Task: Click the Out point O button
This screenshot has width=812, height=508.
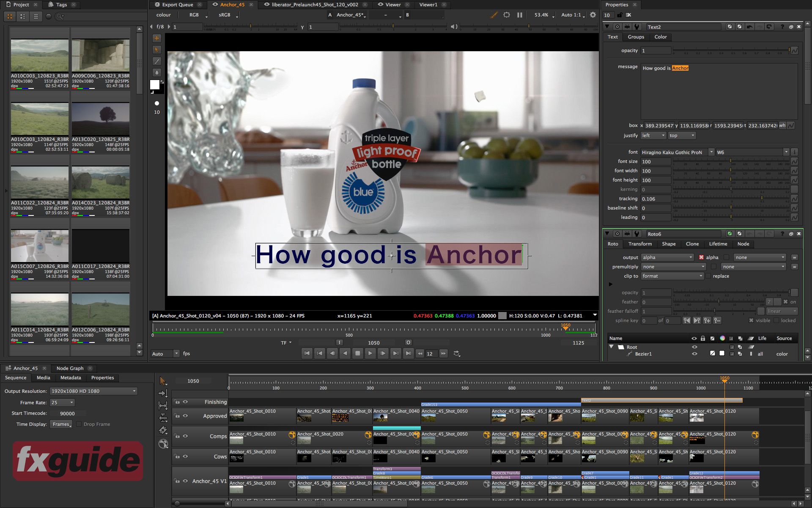Action: click(408, 342)
